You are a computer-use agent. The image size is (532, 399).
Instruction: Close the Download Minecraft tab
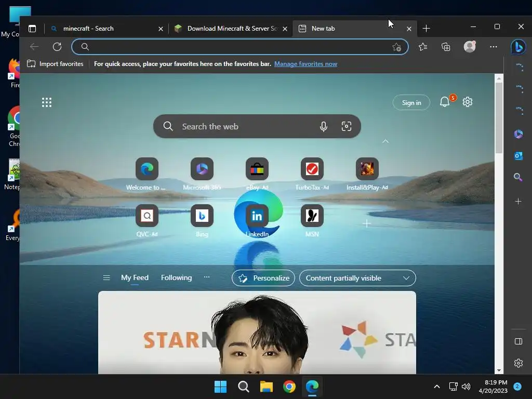[x=285, y=29]
